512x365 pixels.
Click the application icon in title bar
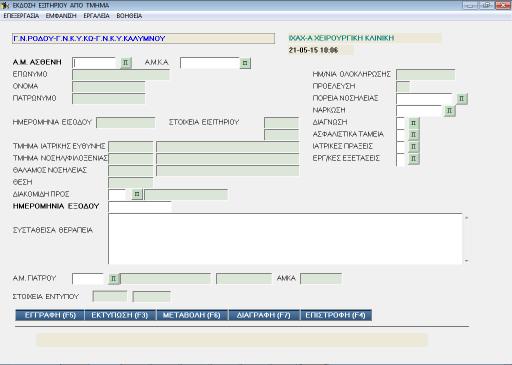coord(5,5)
